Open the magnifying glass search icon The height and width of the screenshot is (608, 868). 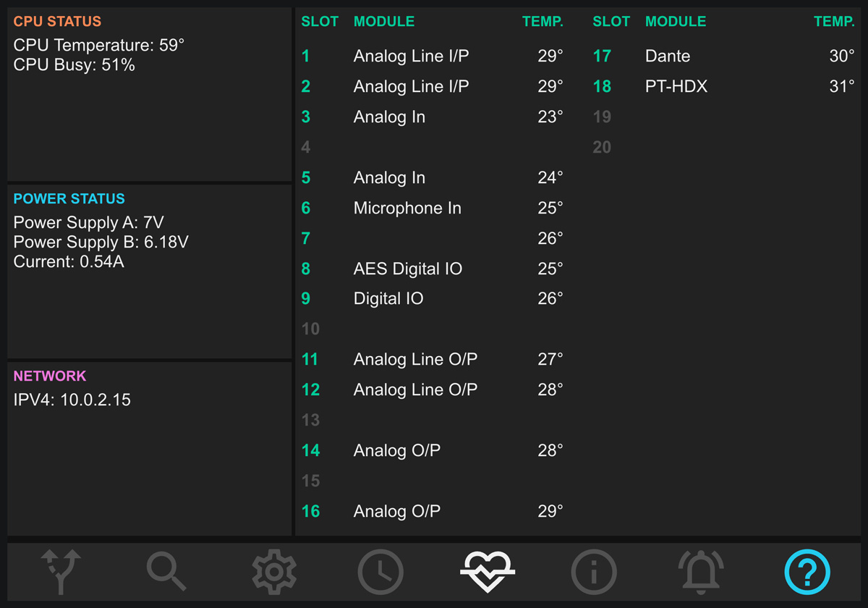click(166, 572)
